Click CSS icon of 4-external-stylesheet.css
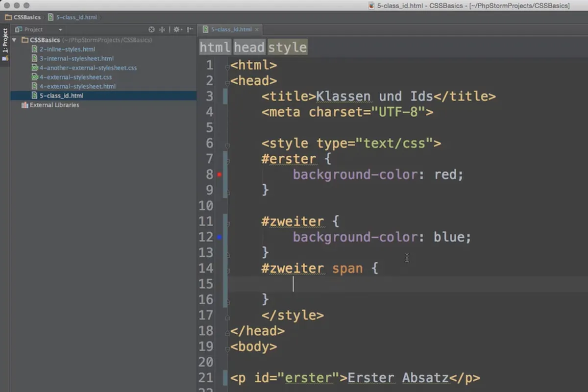Viewport: 588px width, 392px height. point(35,77)
